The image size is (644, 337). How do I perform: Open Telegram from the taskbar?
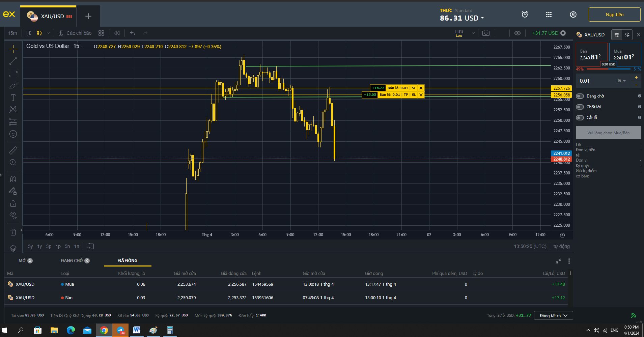pos(120,330)
